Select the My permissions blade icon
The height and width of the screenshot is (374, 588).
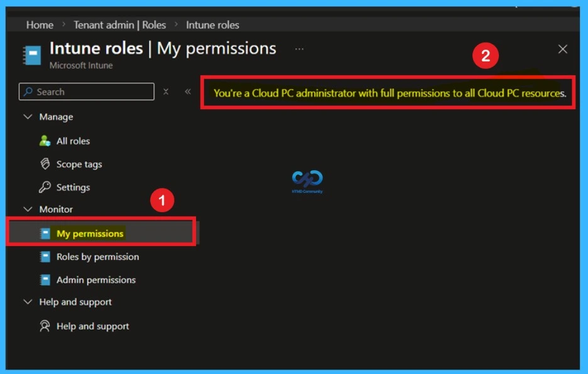45,233
